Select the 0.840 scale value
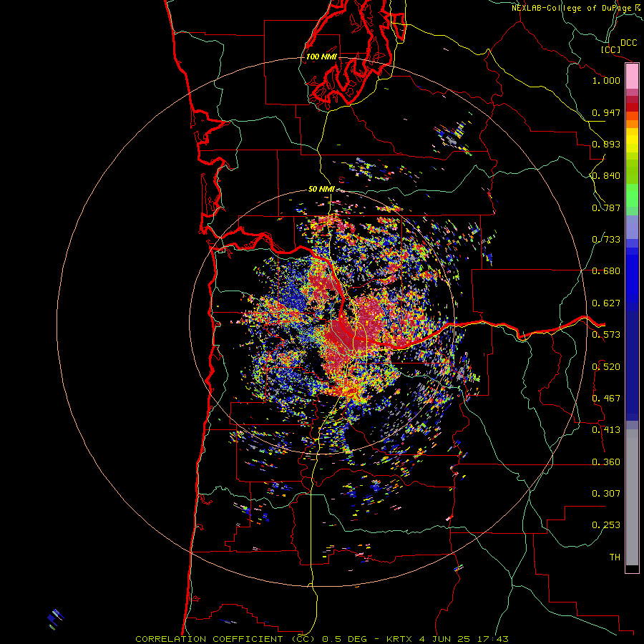This screenshot has height=644, width=644. click(x=606, y=176)
